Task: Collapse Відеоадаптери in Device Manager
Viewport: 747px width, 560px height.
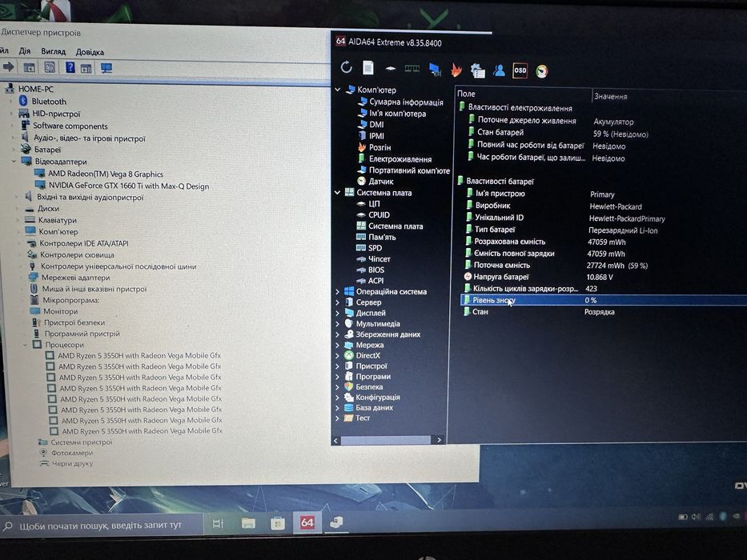Action: click(14, 162)
